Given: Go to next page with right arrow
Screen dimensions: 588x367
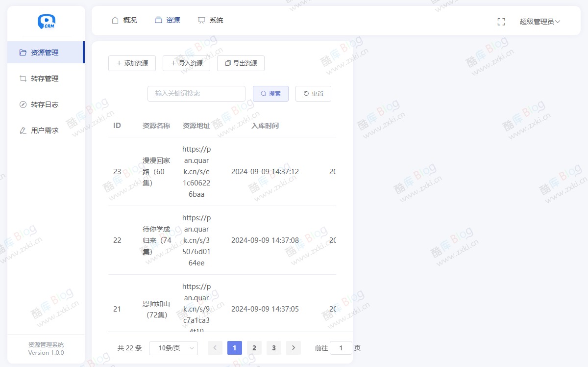Looking at the screenshot, I should pyautogui.click(x=293, y=347).
